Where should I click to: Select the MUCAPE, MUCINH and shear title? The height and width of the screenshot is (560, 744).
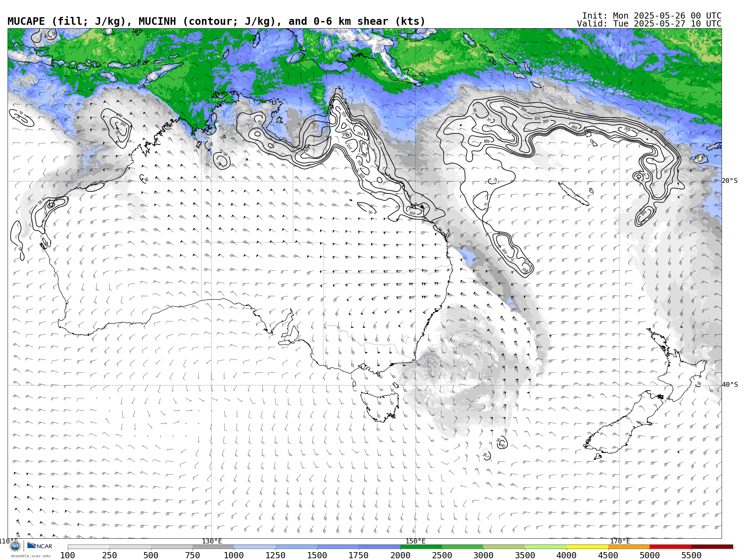click(216, 22)
